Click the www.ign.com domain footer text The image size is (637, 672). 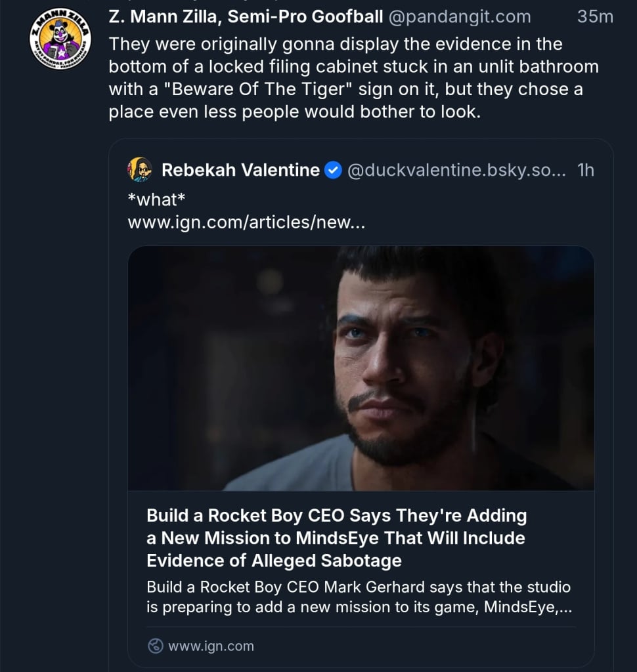pos(211,646)
